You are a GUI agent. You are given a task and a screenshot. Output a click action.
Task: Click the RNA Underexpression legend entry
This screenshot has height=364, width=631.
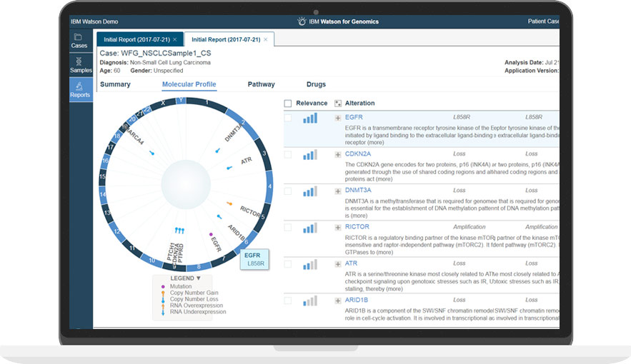[194, 312]
